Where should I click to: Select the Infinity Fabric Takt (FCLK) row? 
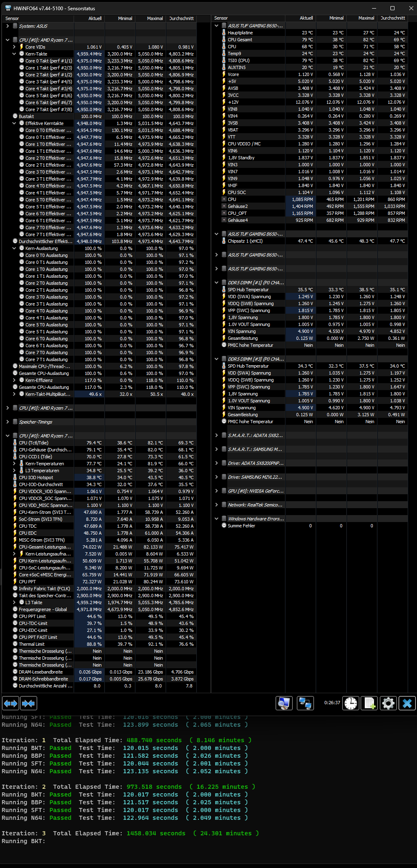pyautogui.click(x=99, y=589)
